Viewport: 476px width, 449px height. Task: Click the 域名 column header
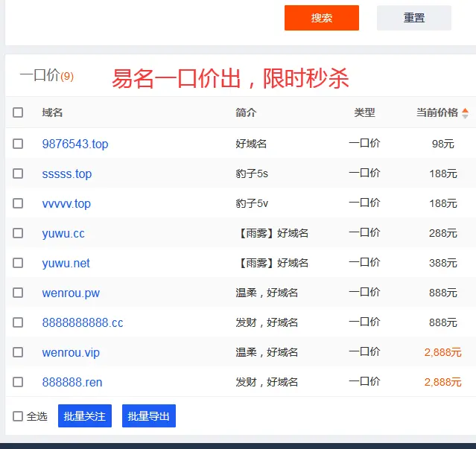click(52, 112)
